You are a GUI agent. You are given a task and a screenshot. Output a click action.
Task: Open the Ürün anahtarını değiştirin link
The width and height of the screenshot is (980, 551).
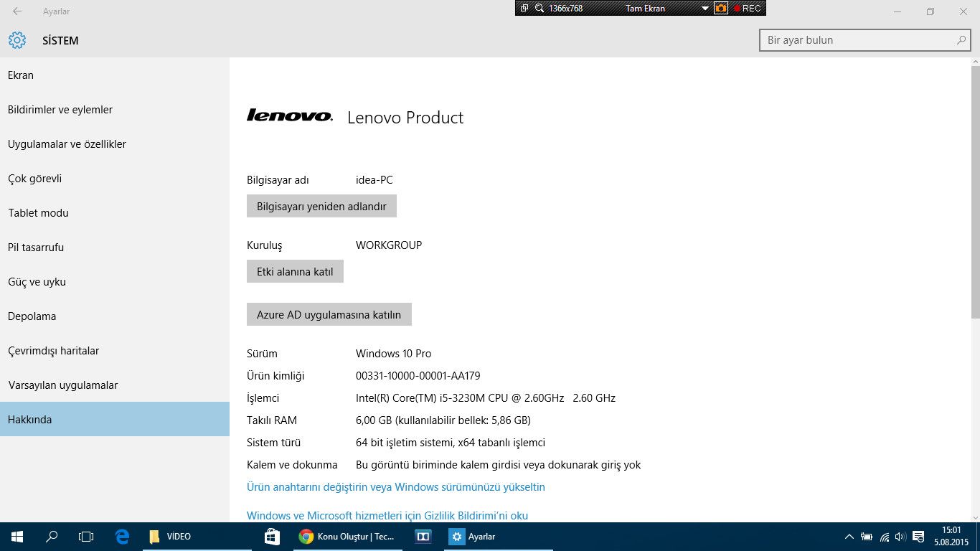point(396,487)
